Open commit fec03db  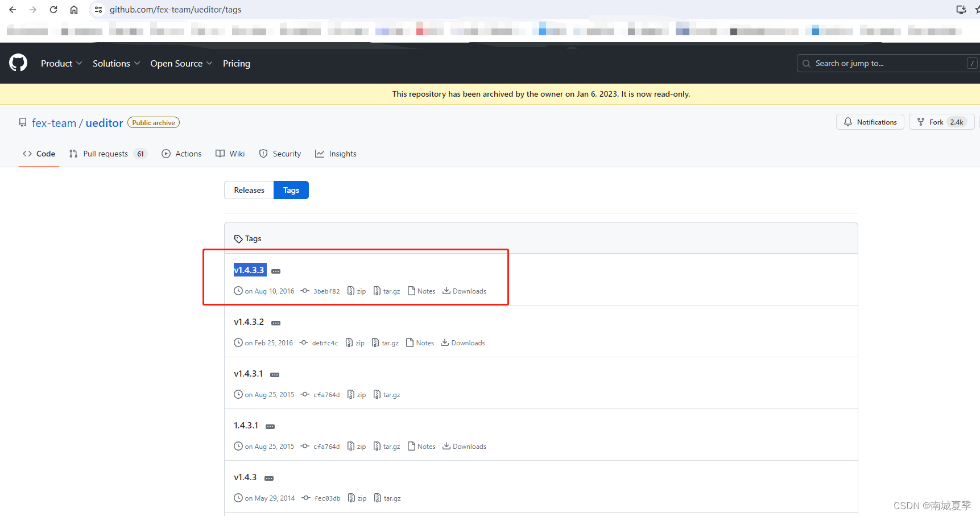[321, 498]
